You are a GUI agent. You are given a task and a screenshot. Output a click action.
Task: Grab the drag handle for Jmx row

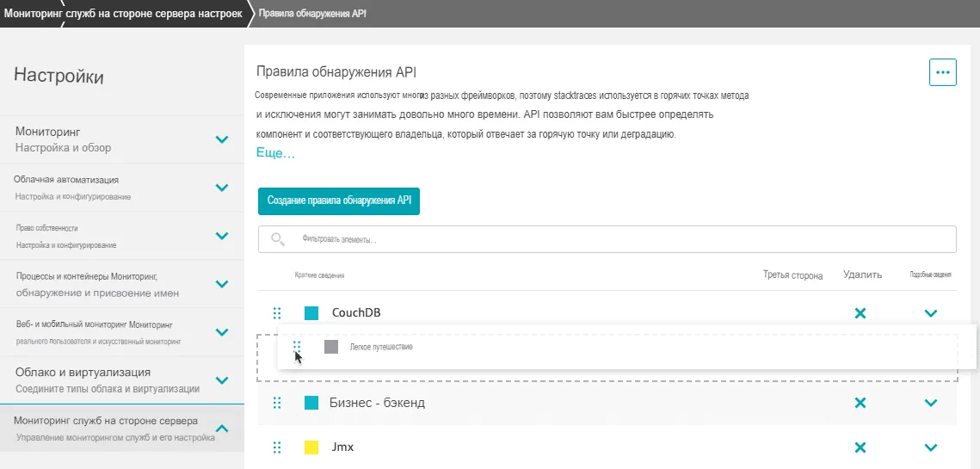(x=277, y=447)
